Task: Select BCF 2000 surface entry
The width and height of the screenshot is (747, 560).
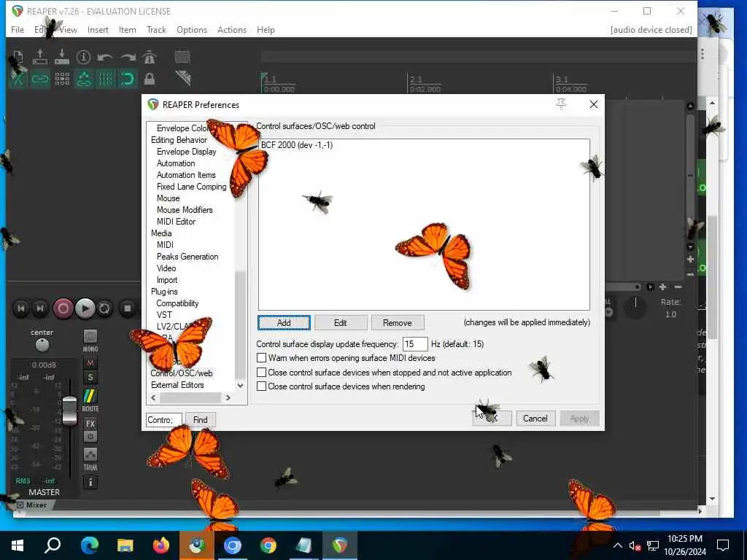Action: click(297, 145)
